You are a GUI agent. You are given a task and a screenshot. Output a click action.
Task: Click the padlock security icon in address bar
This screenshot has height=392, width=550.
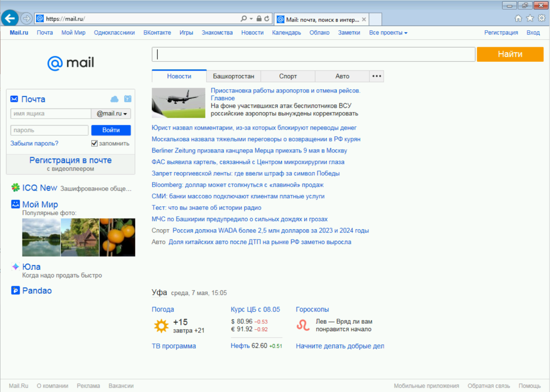(259, 19)
